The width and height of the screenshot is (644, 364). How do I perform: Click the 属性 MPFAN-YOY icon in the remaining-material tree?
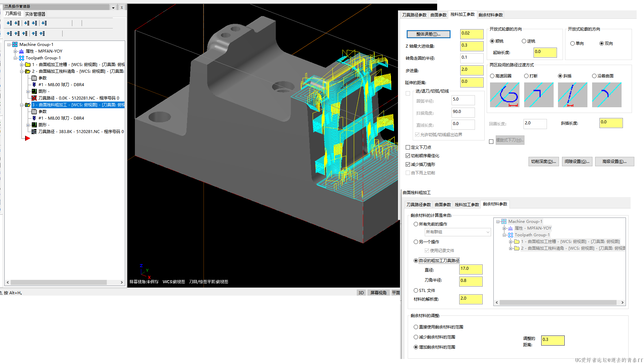coord(510,228)
